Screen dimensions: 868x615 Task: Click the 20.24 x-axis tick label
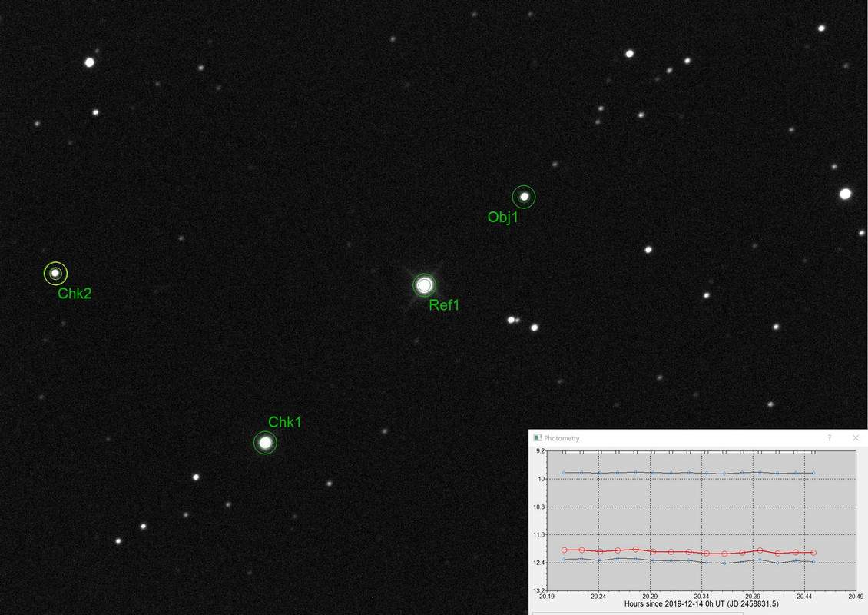coord(598,597)
